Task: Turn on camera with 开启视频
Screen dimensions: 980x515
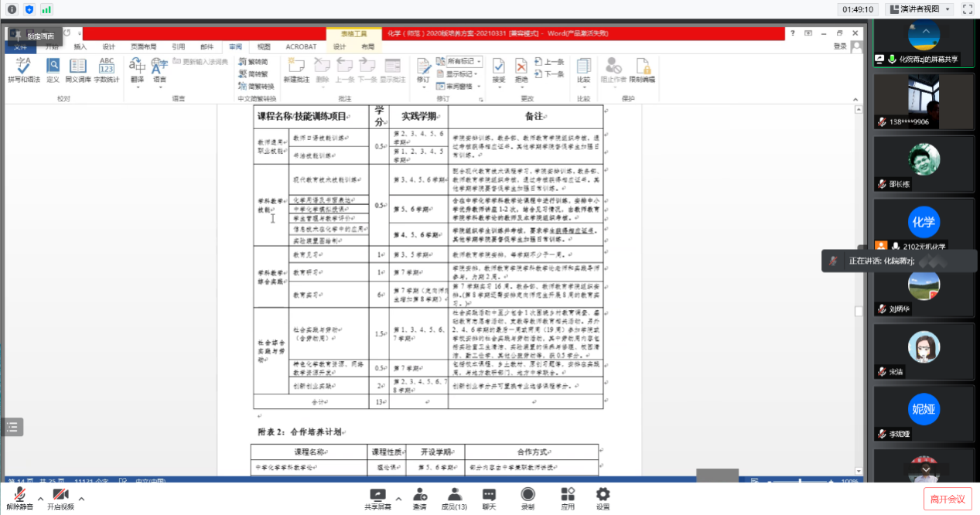Action: [x=60, y=498]
